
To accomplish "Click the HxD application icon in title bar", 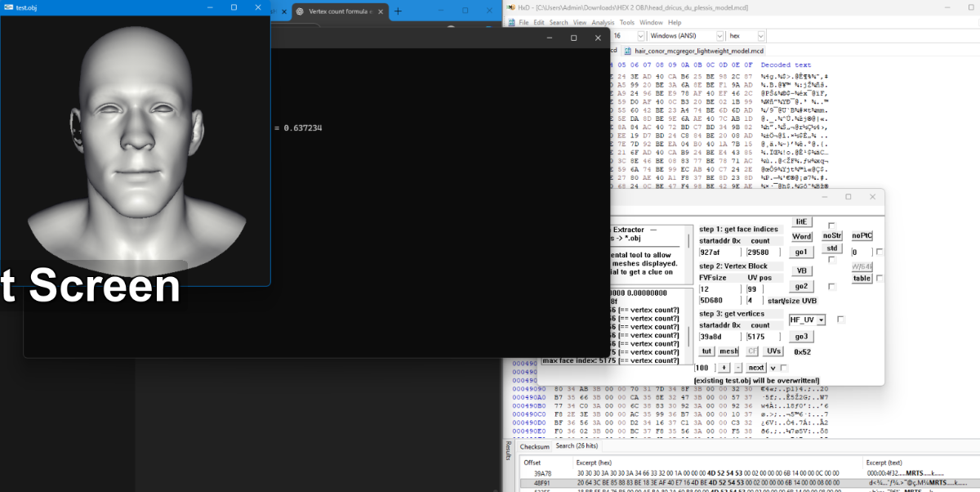I will (x=510, y=7).
